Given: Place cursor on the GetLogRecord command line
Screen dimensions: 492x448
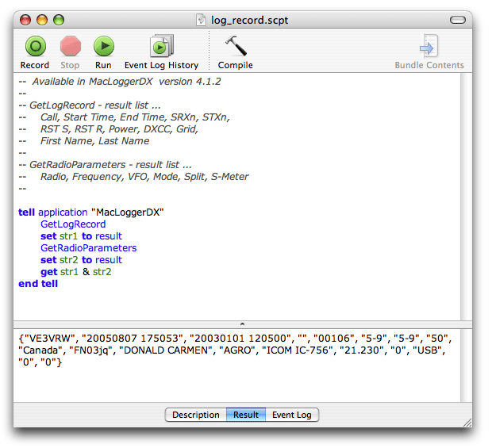Looking at the screenshot, I should [x=73, y=224].
